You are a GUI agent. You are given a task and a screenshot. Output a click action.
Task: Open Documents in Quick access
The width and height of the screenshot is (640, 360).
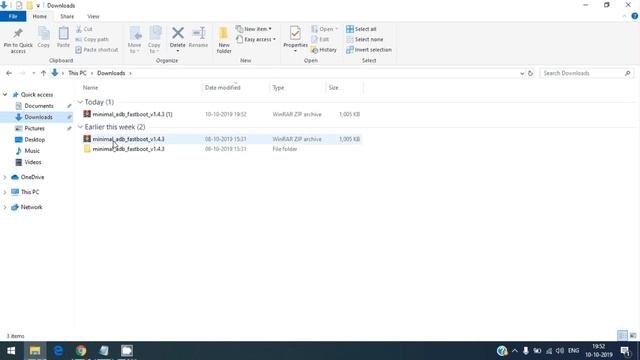tap(39, 106)
